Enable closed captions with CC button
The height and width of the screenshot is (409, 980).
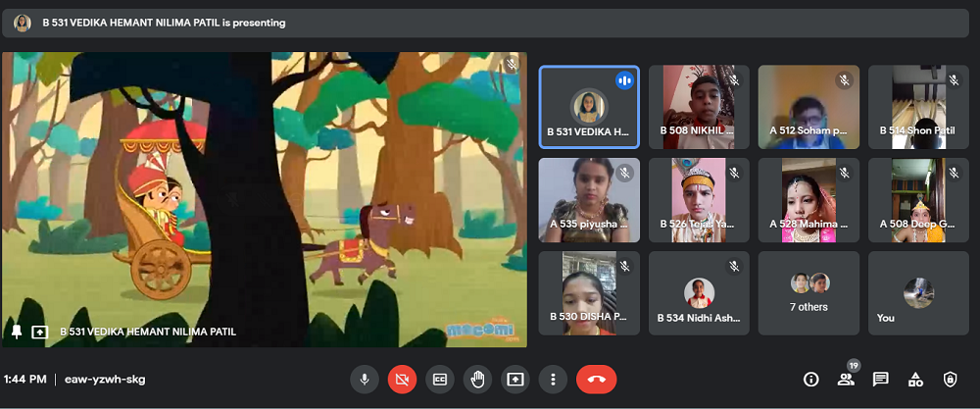440,380
